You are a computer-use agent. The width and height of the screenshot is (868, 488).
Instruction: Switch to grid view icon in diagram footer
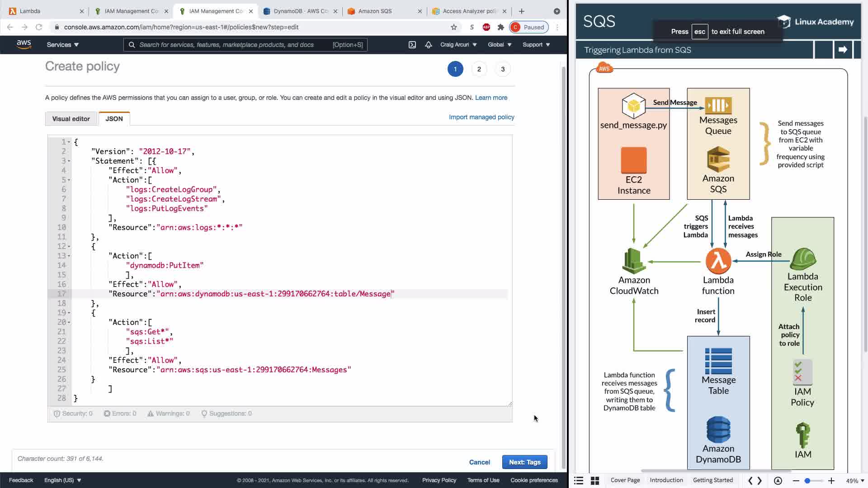click(x=595, y=481)
